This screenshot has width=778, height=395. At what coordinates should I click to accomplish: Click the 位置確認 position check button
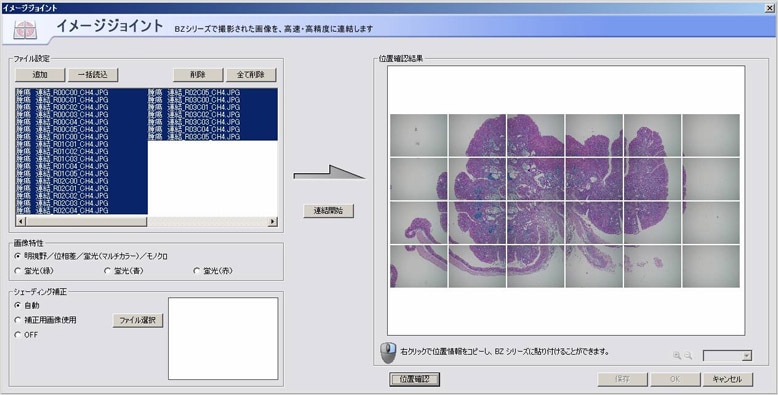[414, 379]
